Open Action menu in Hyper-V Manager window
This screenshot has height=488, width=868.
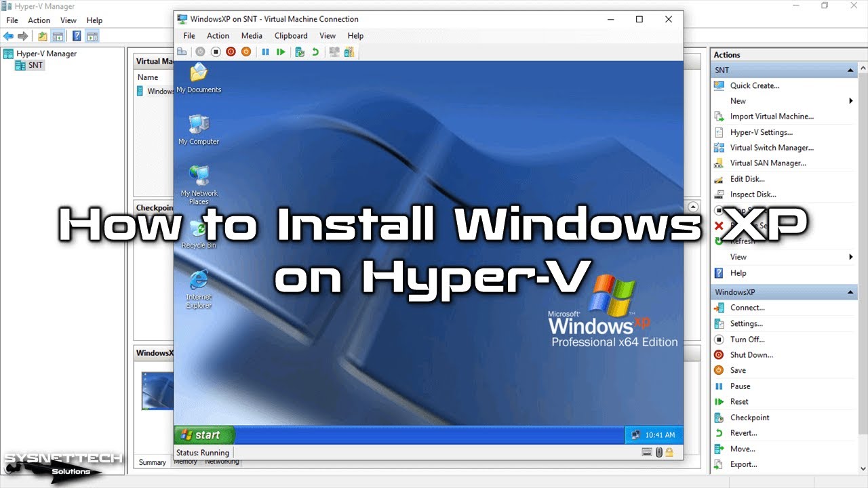click(x=39, y=20)
